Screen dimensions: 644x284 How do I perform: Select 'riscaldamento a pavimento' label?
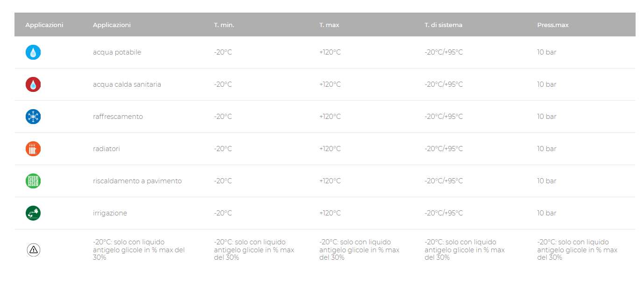[137, 181]
